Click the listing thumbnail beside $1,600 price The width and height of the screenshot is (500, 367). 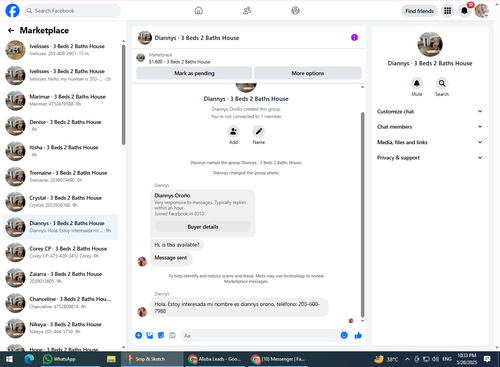[141, 58]
